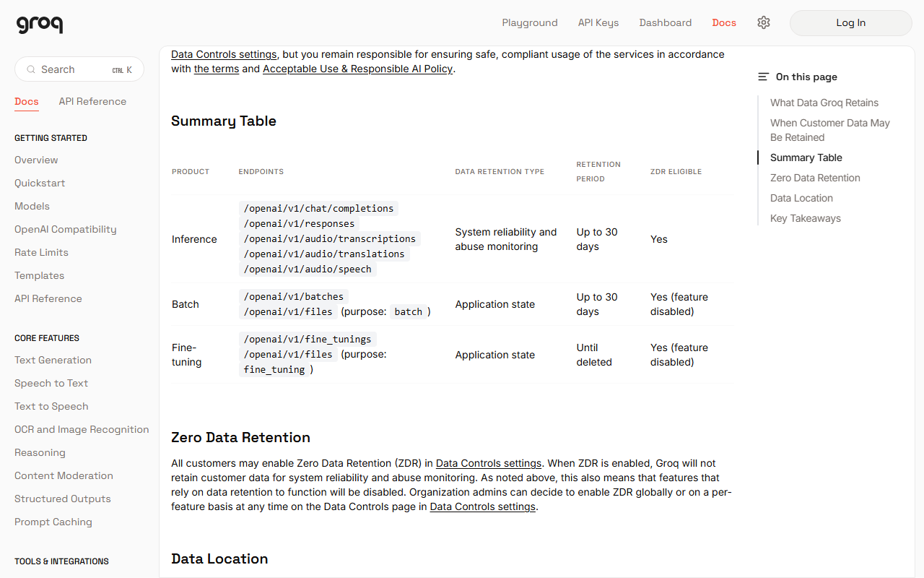Image resolution: width=924 pixels, height=578 pixels.
Task: Select Docs in the top navigation
Action: (724, 22)
